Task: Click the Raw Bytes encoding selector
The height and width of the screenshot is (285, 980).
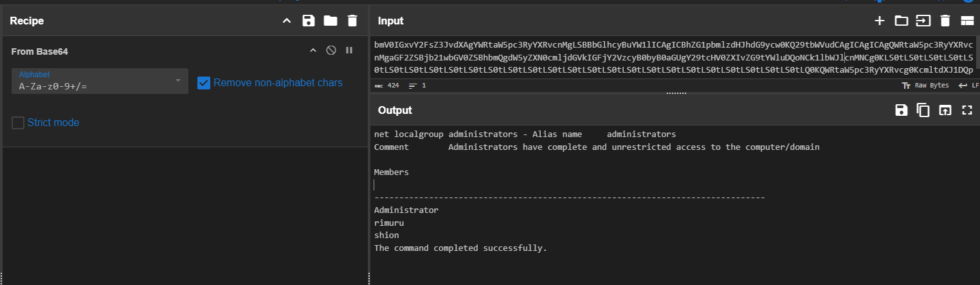Action: coord(926,85)
